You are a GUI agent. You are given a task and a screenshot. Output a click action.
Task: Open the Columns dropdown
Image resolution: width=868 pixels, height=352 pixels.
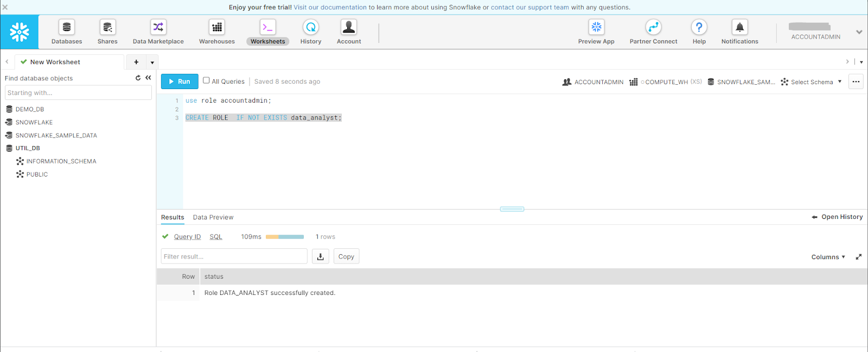point(828,257)
